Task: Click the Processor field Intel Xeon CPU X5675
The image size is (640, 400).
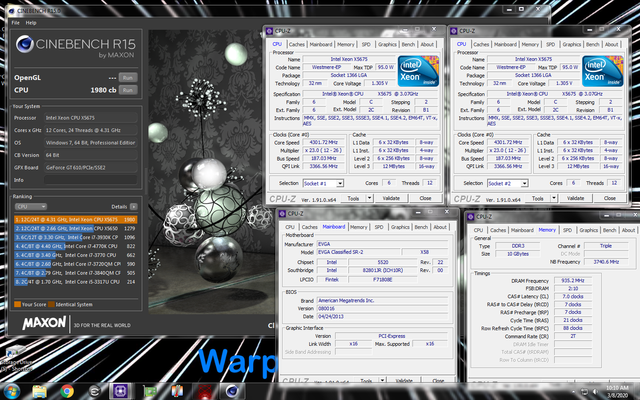Action: click(91, 118)
